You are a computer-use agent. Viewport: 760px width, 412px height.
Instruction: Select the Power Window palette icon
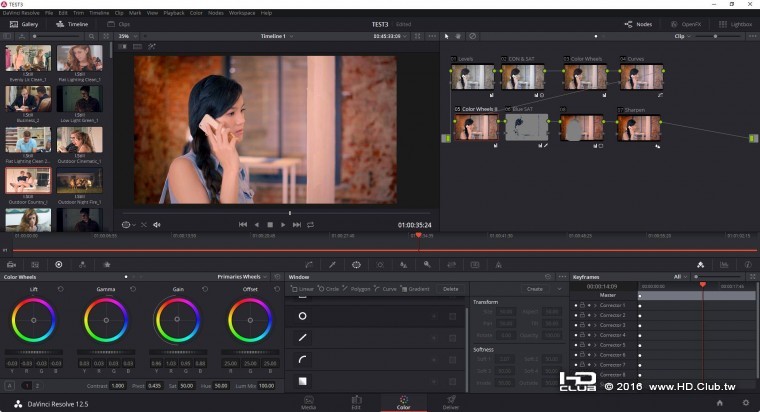356,264
